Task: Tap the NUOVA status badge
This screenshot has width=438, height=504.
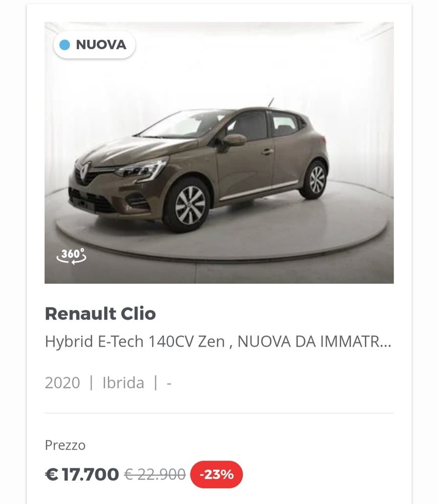Action: [94, 45]
